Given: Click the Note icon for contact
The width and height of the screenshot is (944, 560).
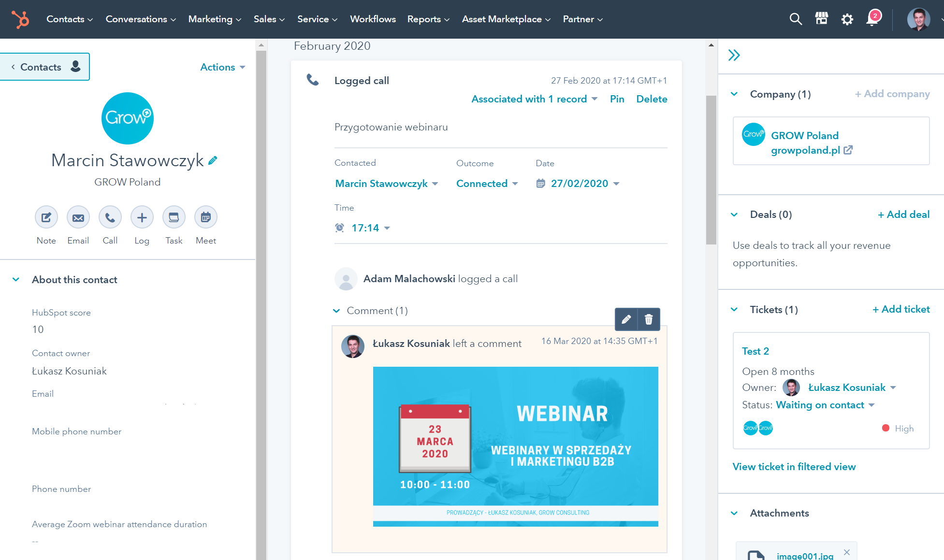Looking at the screenshot, I should pyautogui.click(x=46, y=217).
